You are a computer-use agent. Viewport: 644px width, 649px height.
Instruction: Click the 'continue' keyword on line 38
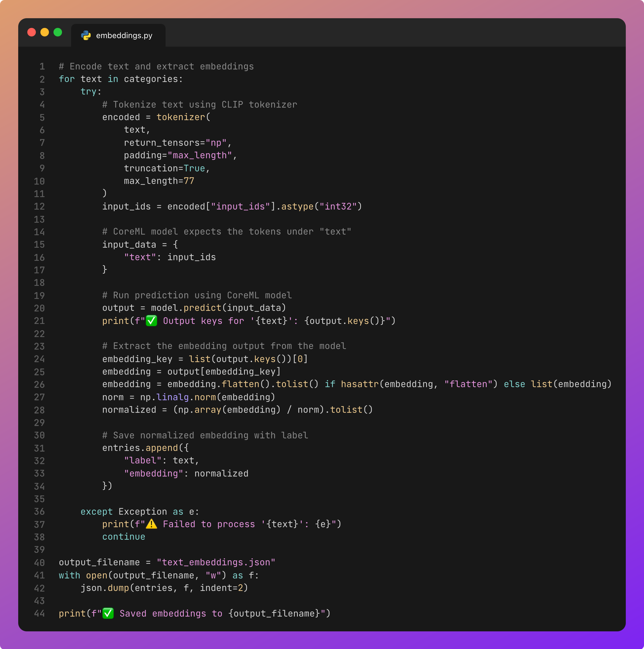124,537
